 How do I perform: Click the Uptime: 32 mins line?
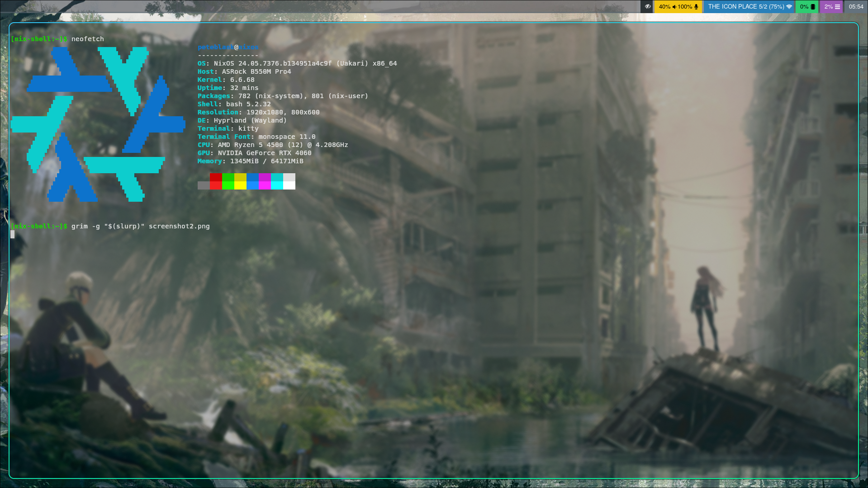(x=228, y=88)
